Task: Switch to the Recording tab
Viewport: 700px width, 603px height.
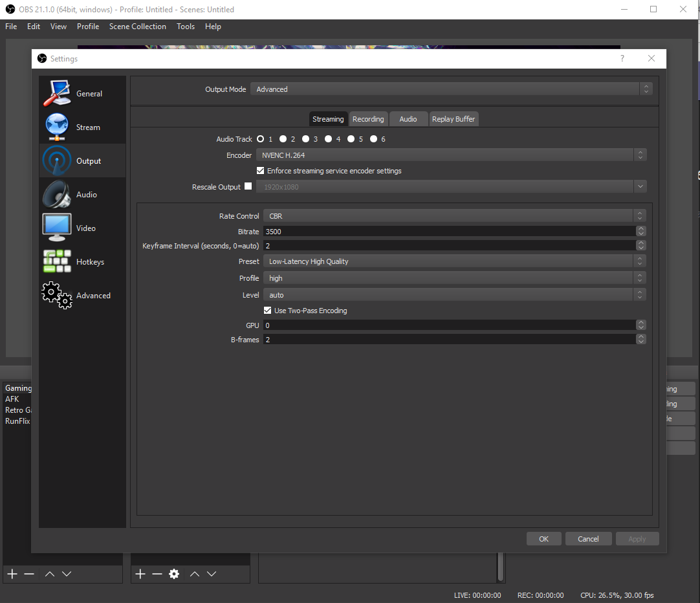Action: tap(368, 118)
